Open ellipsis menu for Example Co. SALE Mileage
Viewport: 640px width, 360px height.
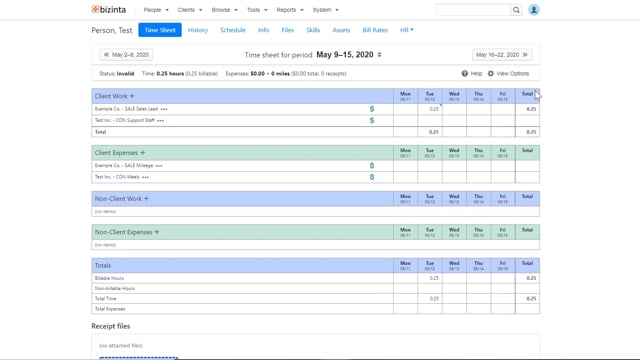tap(159, 166)
